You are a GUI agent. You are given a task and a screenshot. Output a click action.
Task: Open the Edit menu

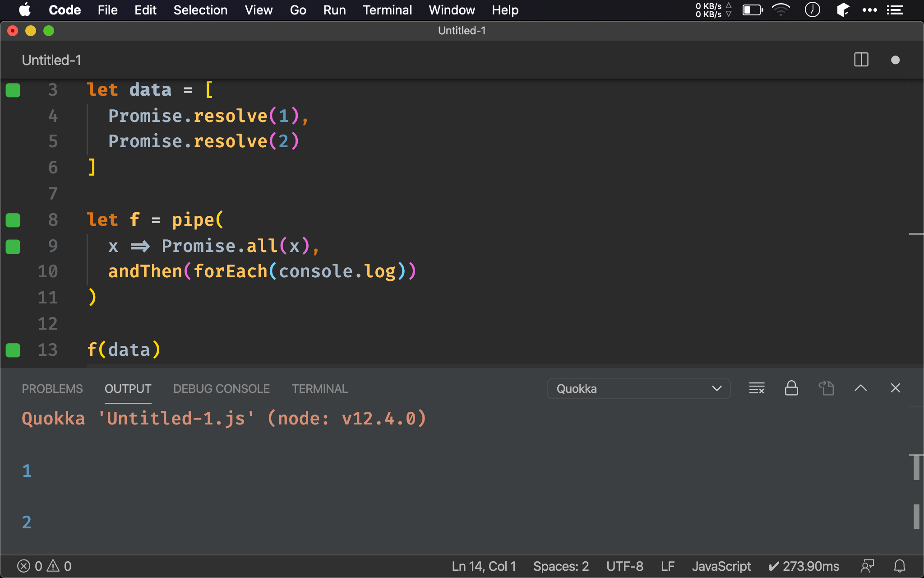145,10
